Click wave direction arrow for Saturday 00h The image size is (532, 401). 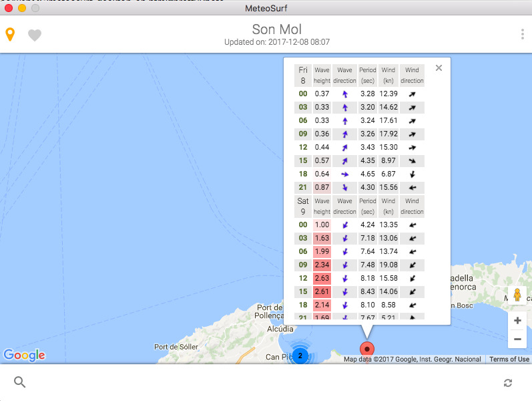click(344, 225)
